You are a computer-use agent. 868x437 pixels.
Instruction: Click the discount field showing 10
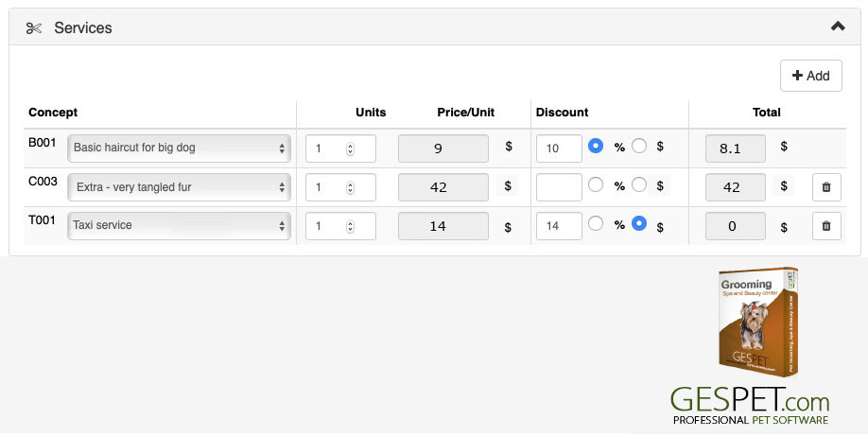[559, 149]
